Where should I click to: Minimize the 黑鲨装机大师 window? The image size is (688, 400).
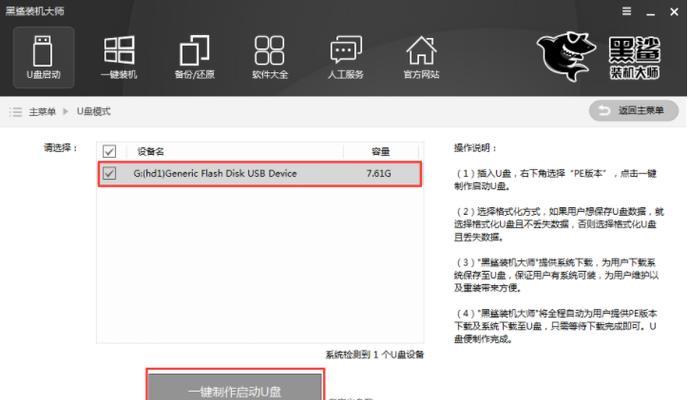point(651,12)
